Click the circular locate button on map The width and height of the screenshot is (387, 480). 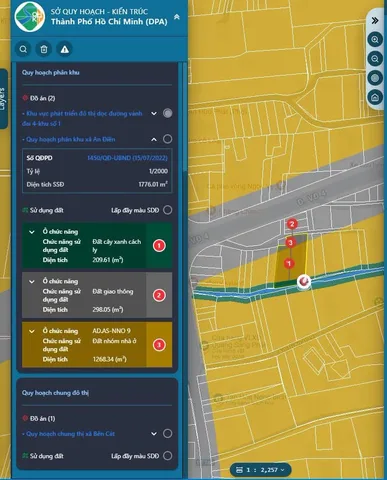pyautogui.click(x=375, y=78)
